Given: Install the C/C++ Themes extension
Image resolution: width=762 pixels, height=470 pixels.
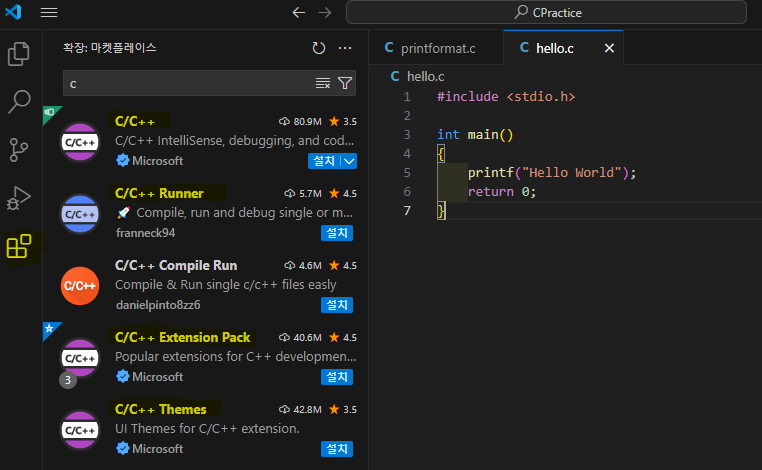Looking at the screenshot, I should 337,449.
